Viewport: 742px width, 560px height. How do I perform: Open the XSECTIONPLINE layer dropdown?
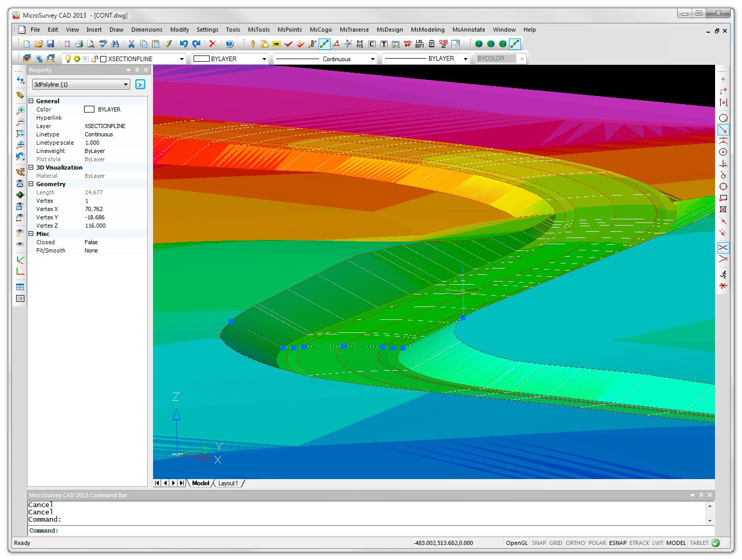182,59
